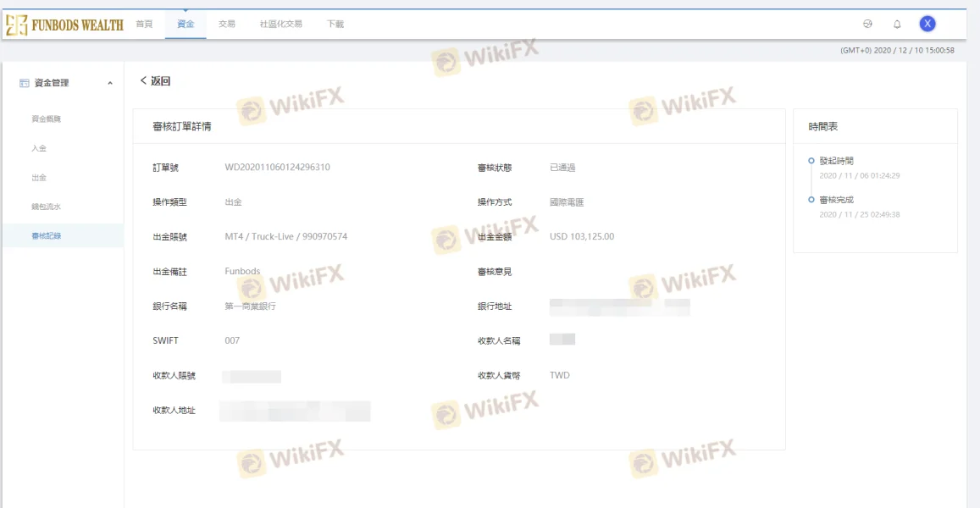Open 出金 in sidebar

pos(39,178)
